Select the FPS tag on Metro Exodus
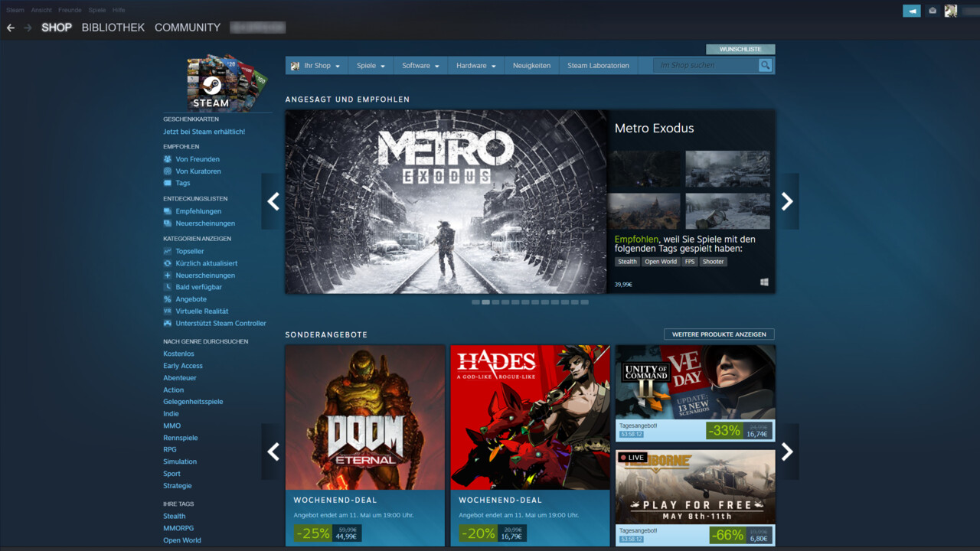This screenshot has height=551, width=980. tap(690, 262)
